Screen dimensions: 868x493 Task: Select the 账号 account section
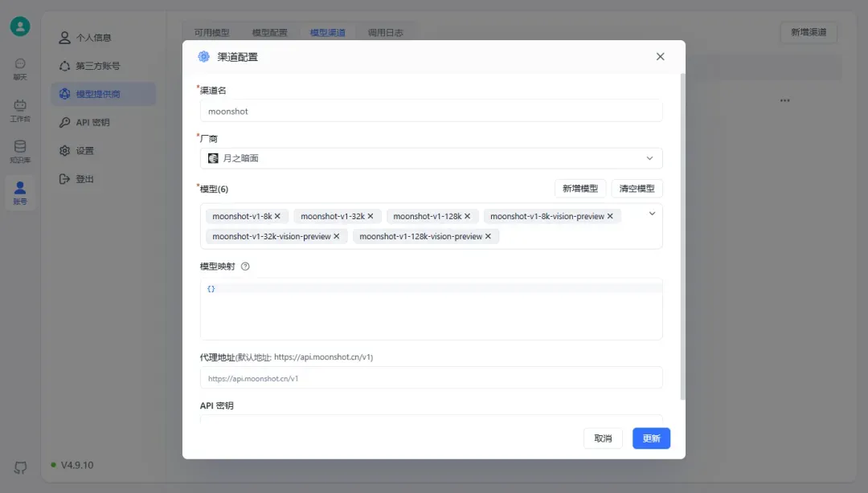click(20, 194)
